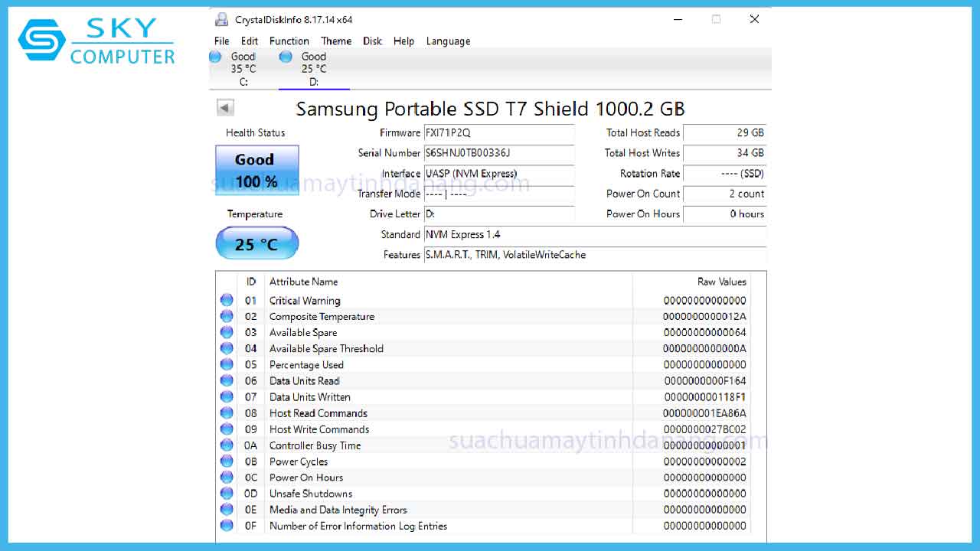
Task: Click status orb of Percentage Used row
Action: click(227, 364)
